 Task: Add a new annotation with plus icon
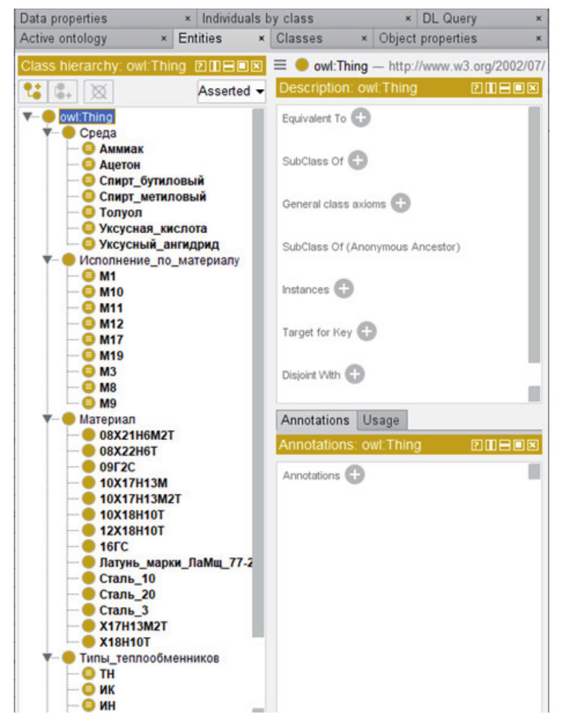tap(355, 474)
